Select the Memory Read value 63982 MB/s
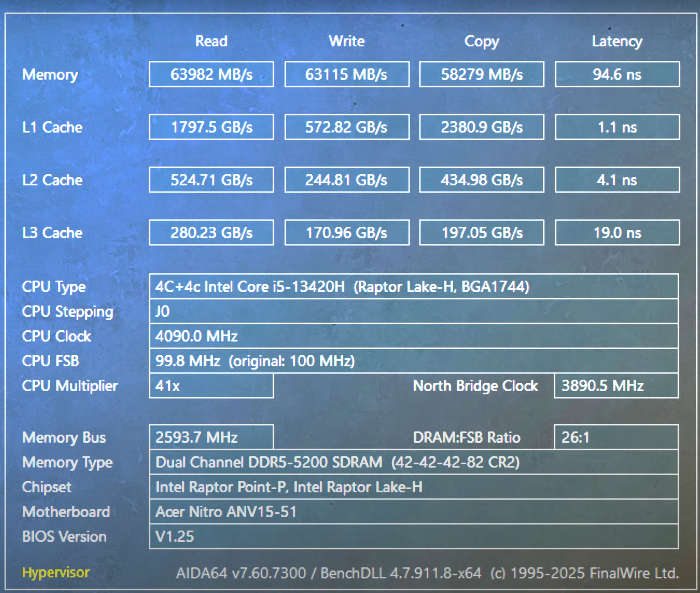The image size is (700, 593). [211, 74]
